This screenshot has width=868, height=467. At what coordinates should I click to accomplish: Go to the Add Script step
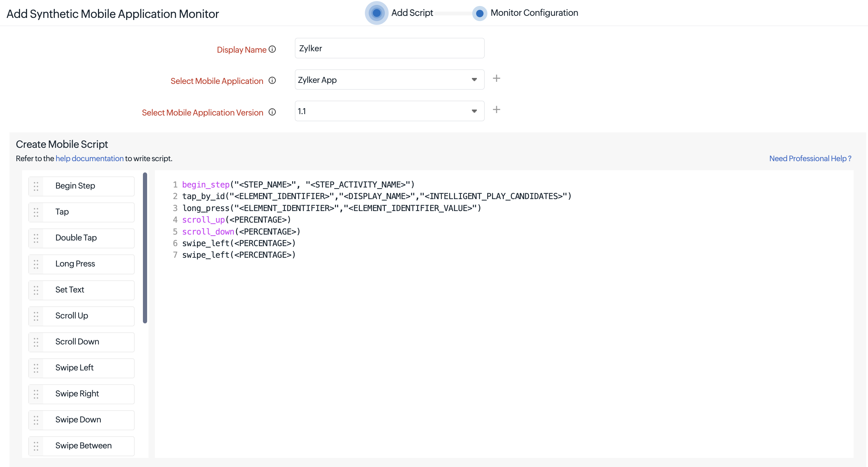376,13
